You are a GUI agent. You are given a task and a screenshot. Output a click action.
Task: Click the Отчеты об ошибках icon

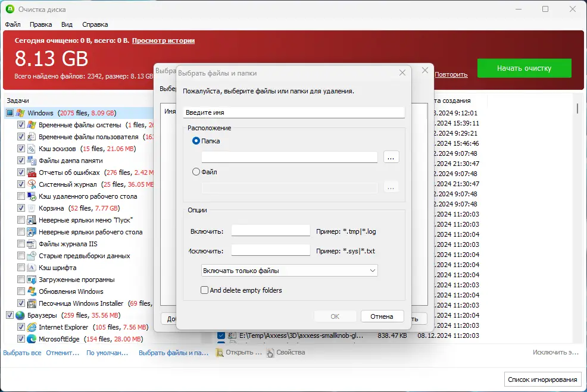(x=32, y=173)
